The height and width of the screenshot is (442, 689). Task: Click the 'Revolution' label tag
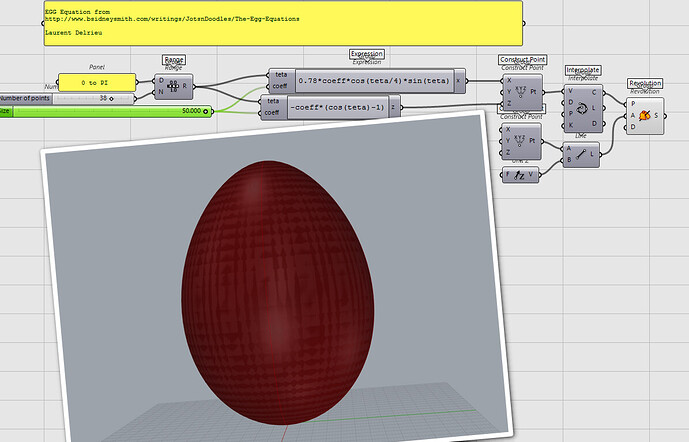coord(645,83)
